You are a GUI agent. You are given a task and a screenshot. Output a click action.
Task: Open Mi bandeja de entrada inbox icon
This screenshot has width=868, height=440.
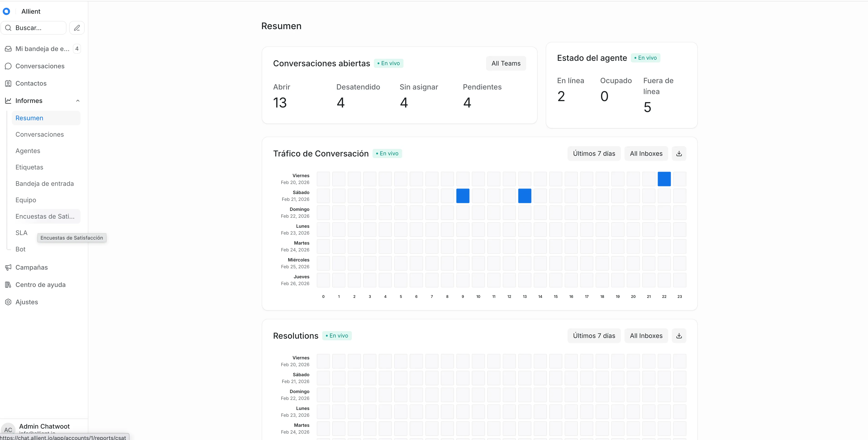8,49
